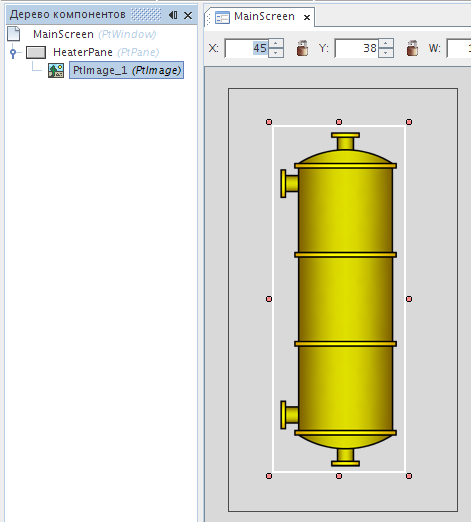The width and height of the screenshot is (471, 522).
Task: Click the top-right resize handle
Action: point(409,122)
